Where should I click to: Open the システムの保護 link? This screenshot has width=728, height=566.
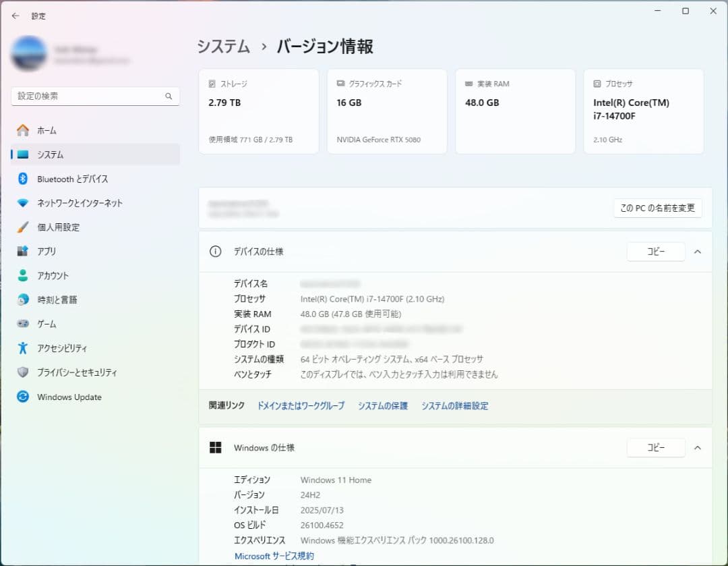coord(382,405)
